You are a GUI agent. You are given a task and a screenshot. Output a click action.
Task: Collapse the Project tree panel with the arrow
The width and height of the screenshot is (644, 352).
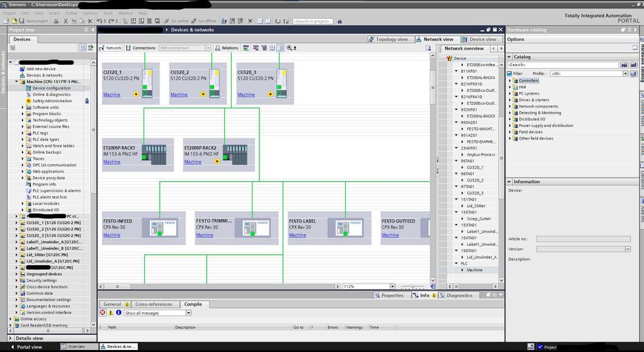click(x=93, y=30)
